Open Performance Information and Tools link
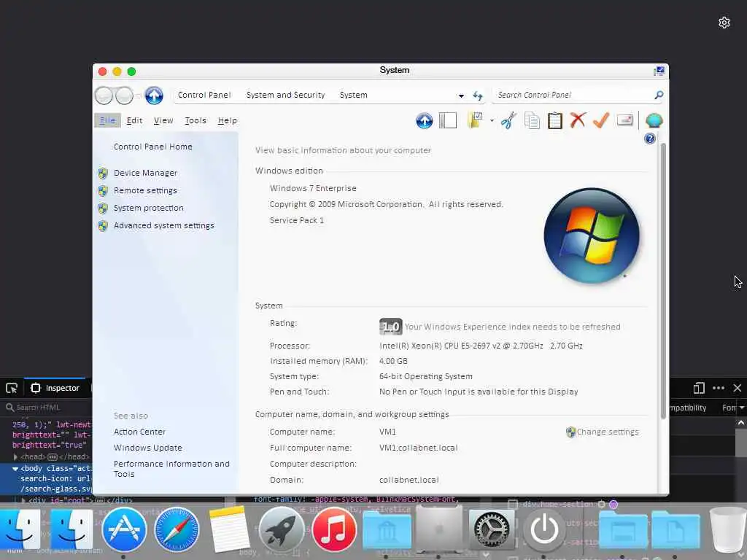The image size is (747, 560). (x=171, y=469)
